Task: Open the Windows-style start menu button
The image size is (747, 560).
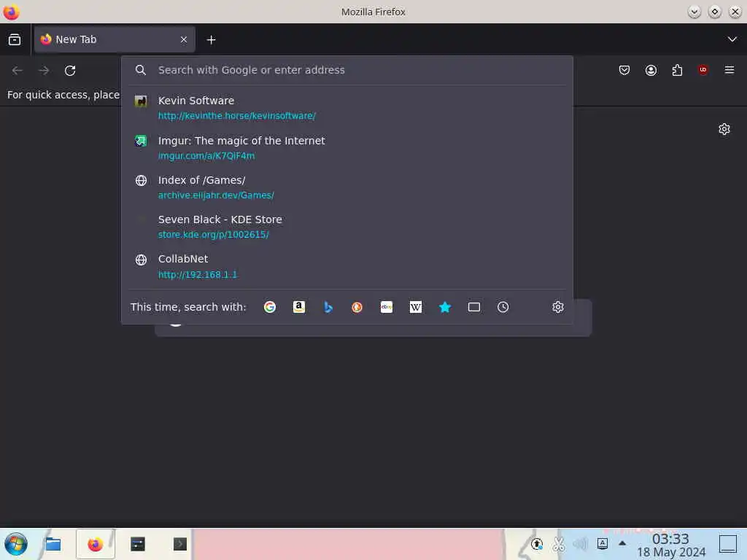Action: tap(16, 544)
